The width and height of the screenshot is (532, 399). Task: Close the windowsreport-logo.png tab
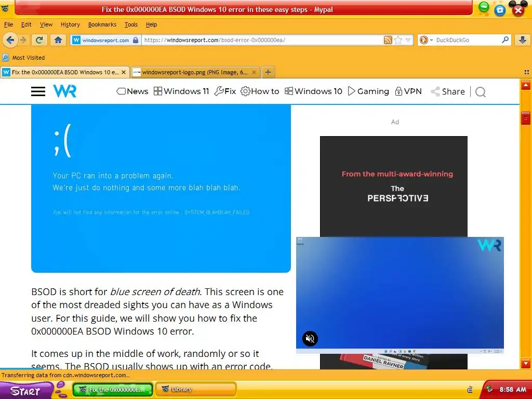[254, 72]
